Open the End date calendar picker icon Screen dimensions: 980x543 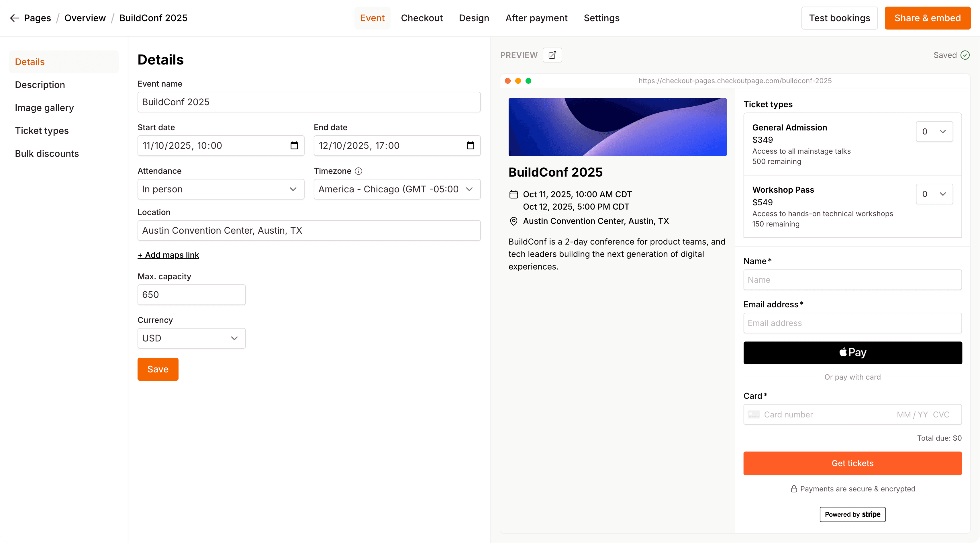(470, 145)
